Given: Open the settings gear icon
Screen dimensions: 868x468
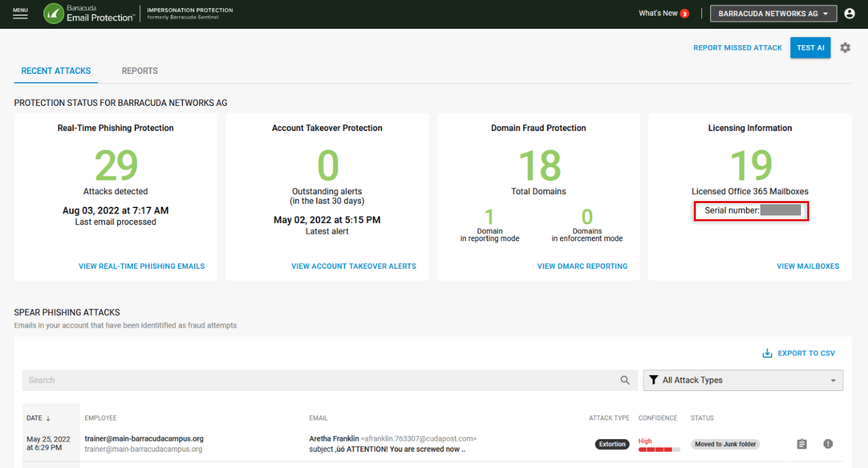Looking at the screenshot, I should point(845,48).
